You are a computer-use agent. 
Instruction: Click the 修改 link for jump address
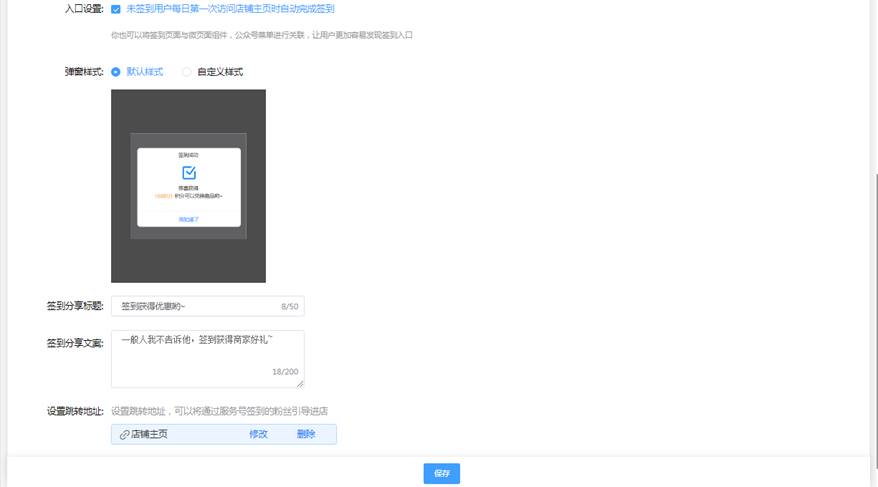258,434
